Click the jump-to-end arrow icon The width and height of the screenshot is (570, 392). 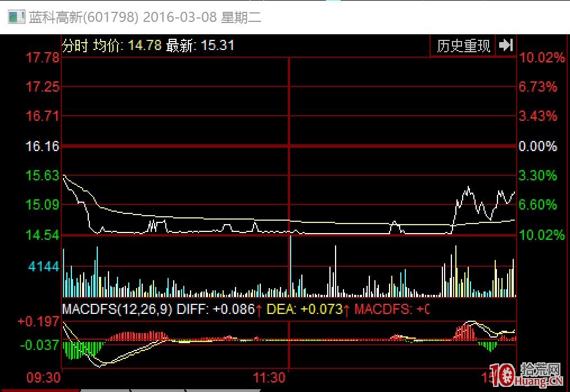[x=506, y=45]
